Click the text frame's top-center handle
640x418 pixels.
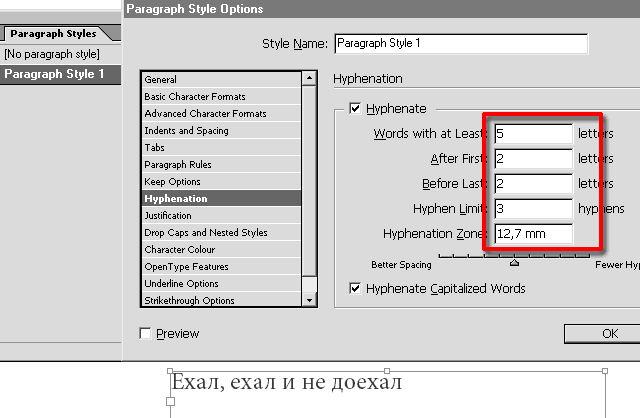[x=387, y=371]
